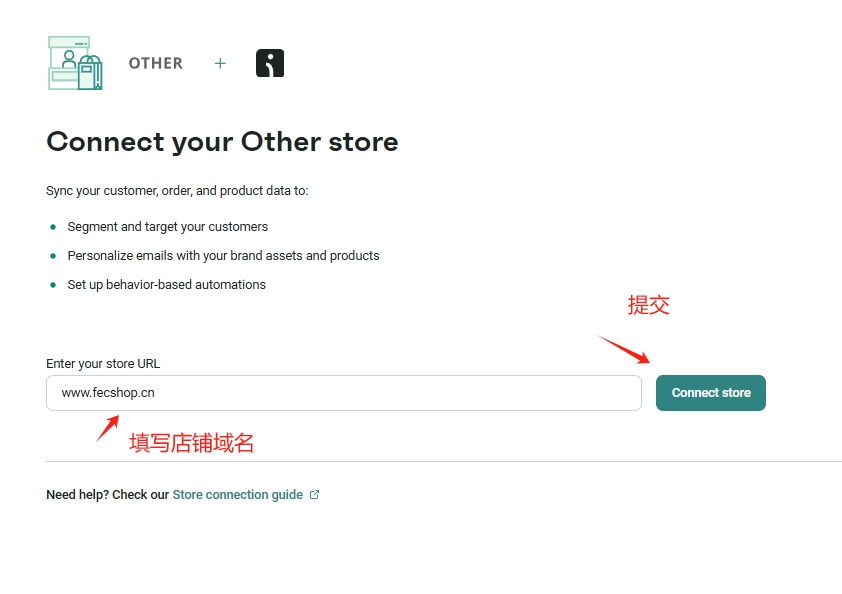Focus the store URL input field

click(343, 393)
